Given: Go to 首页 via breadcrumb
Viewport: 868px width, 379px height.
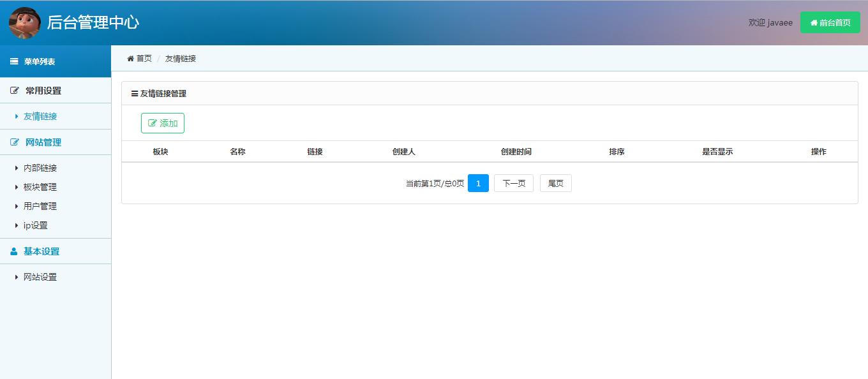Looking at the screenshot, I should [144, 58].
